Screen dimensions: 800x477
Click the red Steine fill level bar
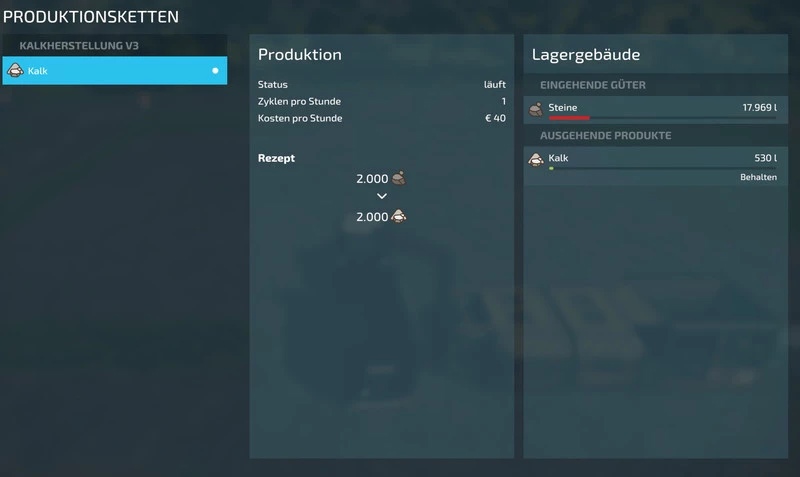569,118
